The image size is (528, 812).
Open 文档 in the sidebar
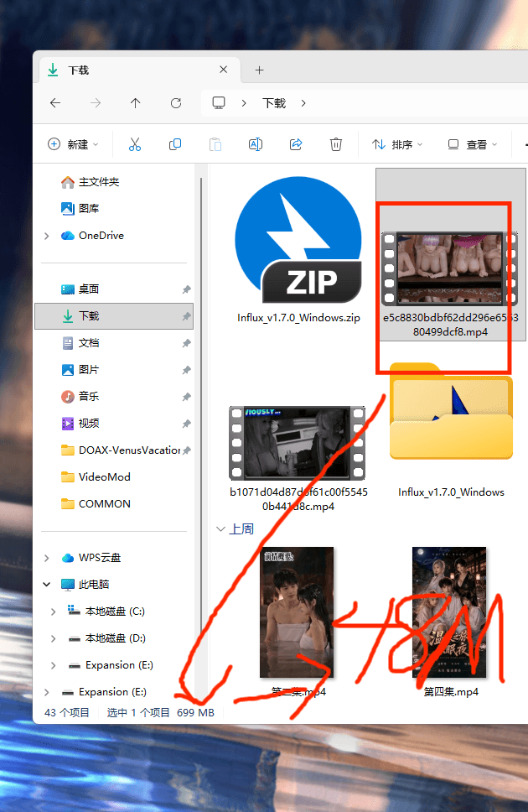pos(89,343)
